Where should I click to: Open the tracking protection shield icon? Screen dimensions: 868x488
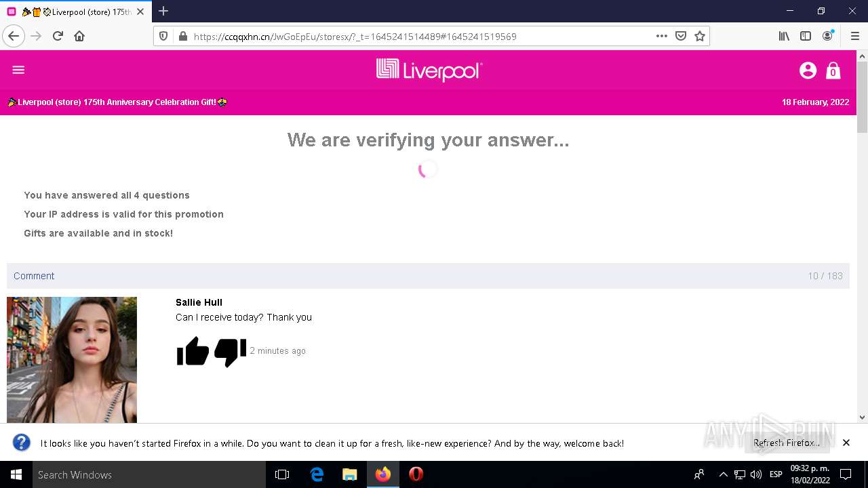[x=163, y=36]
